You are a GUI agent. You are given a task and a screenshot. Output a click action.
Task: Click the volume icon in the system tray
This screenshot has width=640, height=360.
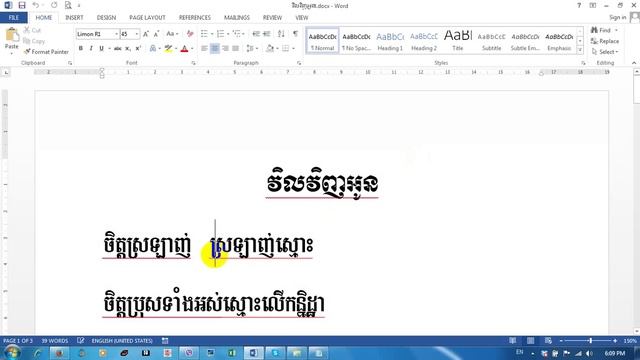[589, 353]
